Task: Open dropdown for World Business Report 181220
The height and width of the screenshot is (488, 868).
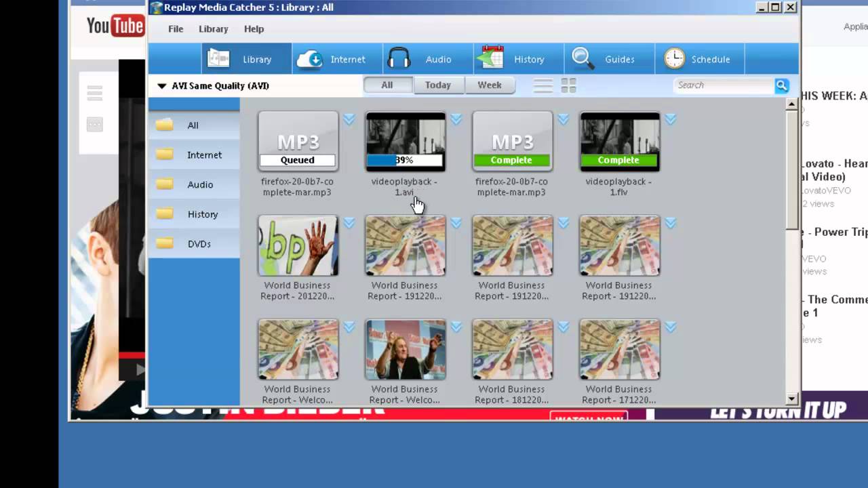Action: coord(563,327)
